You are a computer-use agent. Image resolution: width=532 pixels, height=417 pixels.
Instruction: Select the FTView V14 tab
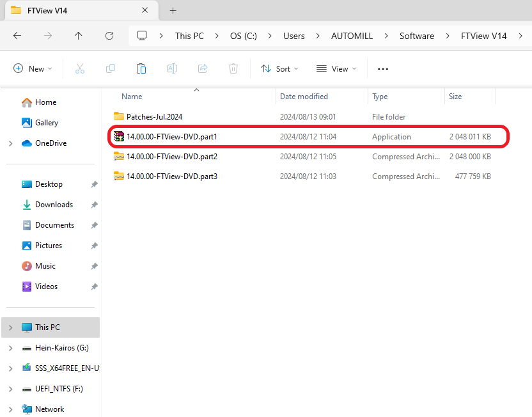click(x=81, y=11)
